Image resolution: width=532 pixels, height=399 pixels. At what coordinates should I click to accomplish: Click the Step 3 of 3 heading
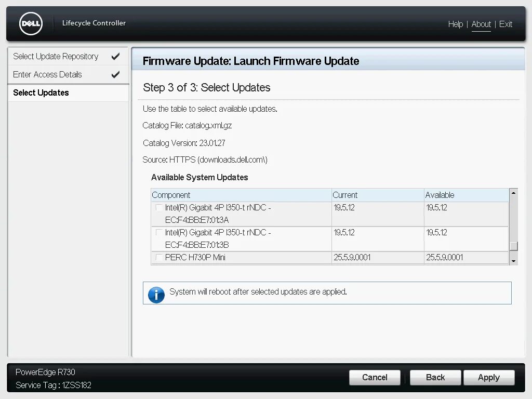coord(206,87)
